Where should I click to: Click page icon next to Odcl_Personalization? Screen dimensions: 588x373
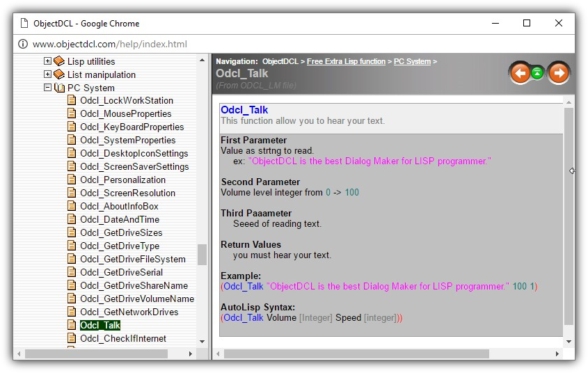[71, 179]
